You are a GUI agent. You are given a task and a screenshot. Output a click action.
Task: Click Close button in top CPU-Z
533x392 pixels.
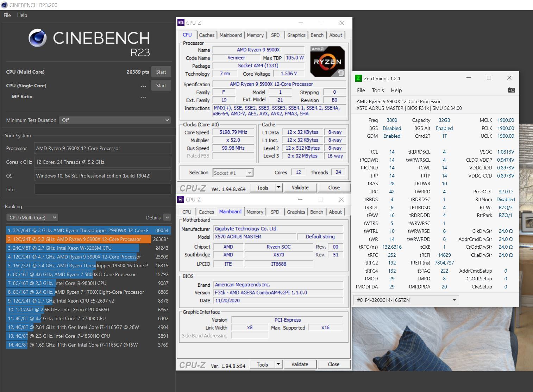pos(334,188)
